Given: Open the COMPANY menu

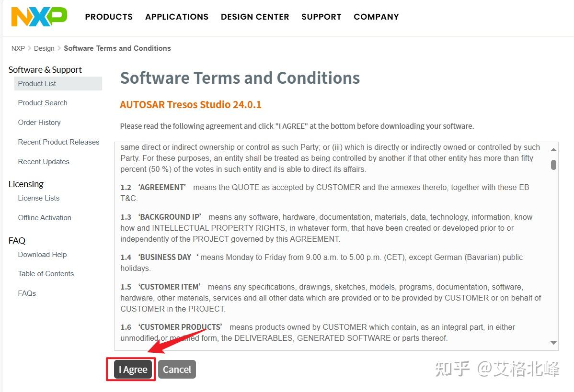Looking at the screenshot, I should tap(376, 16).
